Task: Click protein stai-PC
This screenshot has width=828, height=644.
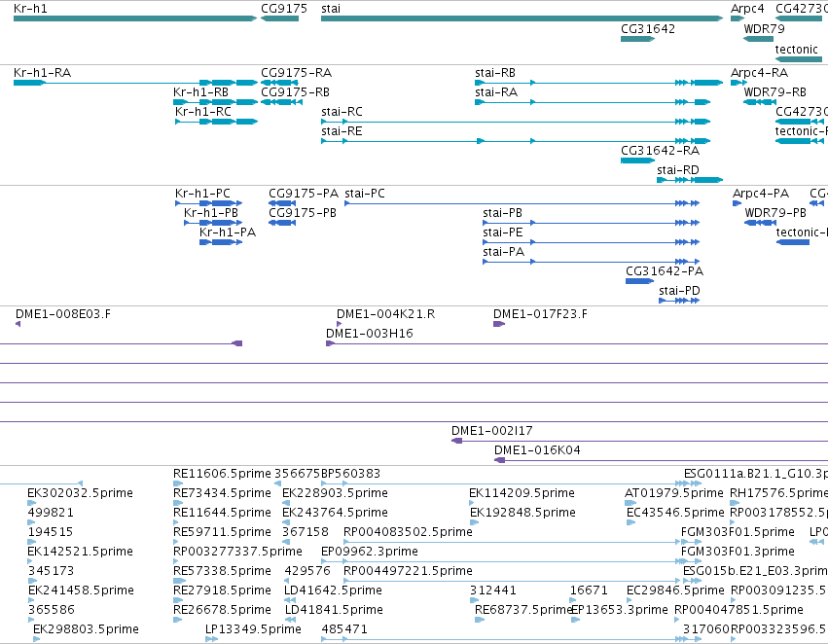Action: pyautogui.click(x=522, y=203)
